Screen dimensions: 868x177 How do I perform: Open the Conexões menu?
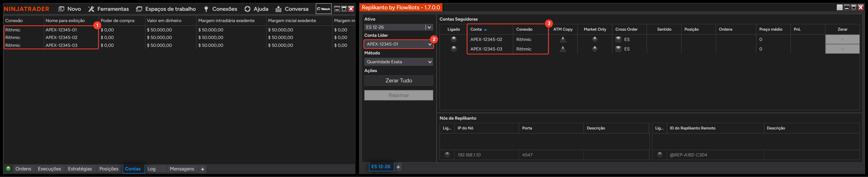(x=220, y=9)
